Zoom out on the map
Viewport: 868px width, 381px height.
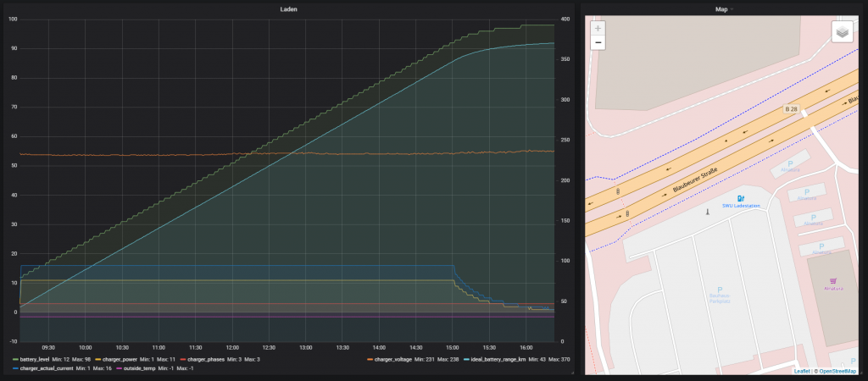click(598, 42)
